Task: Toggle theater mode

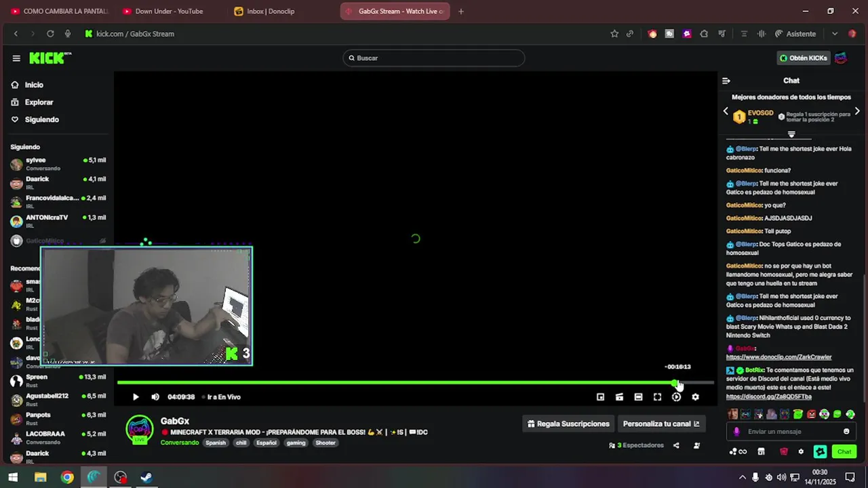Action: point(638,397)
